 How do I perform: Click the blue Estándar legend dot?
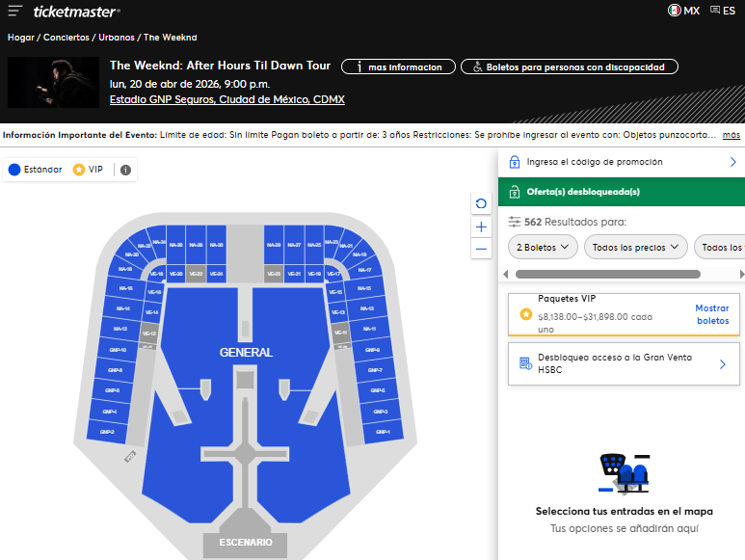14,170
